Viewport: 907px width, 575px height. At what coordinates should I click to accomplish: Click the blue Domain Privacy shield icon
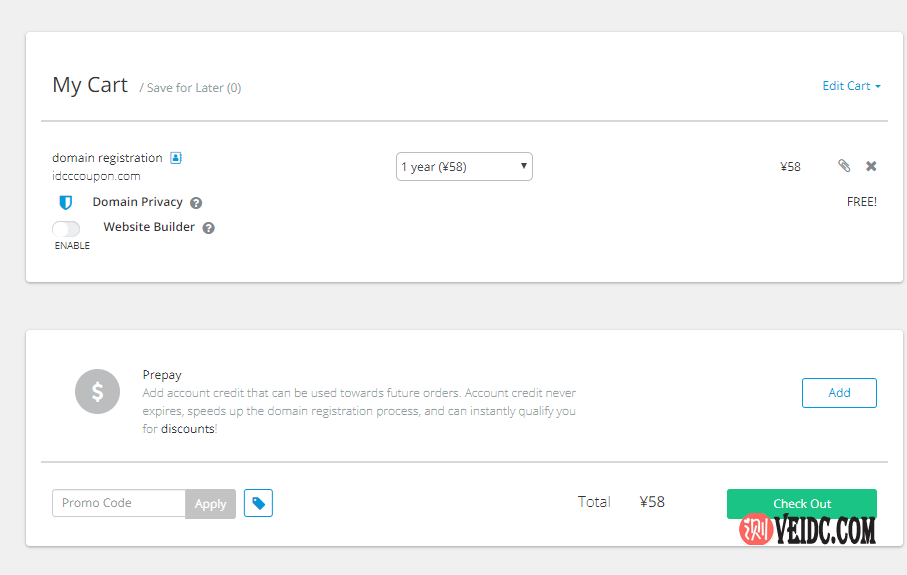click(x=66, y=202)
